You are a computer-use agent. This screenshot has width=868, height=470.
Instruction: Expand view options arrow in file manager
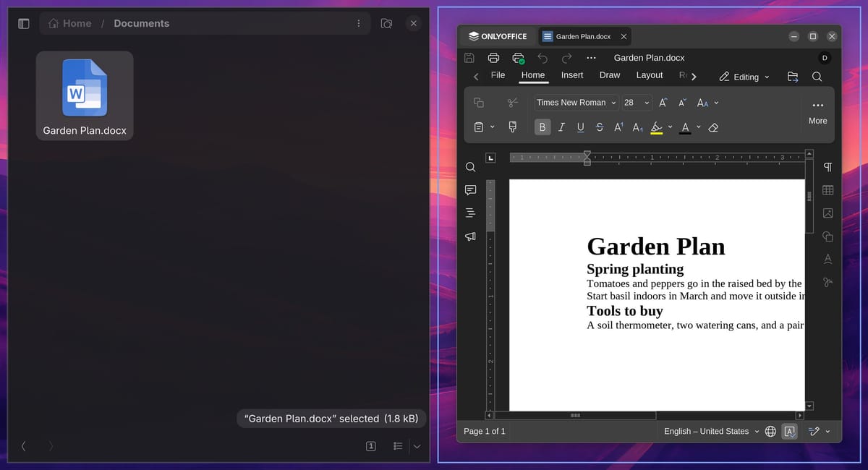[x=417, y=446]
